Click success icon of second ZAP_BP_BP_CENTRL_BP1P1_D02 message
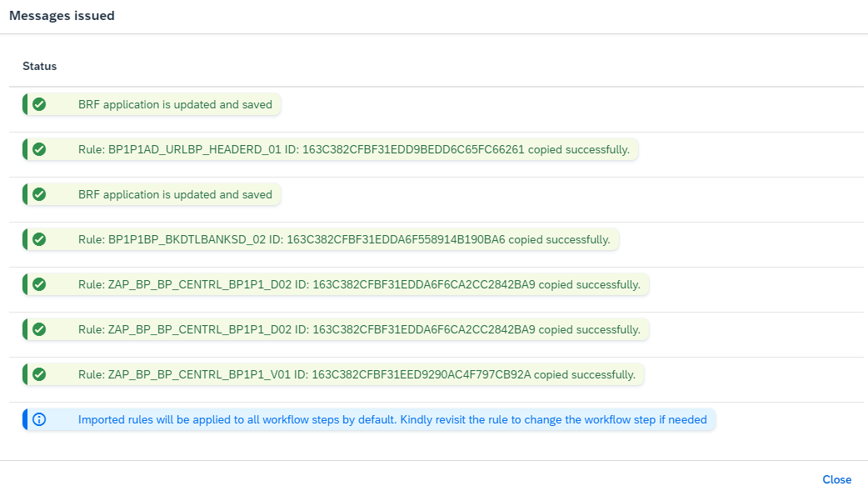 39,330
